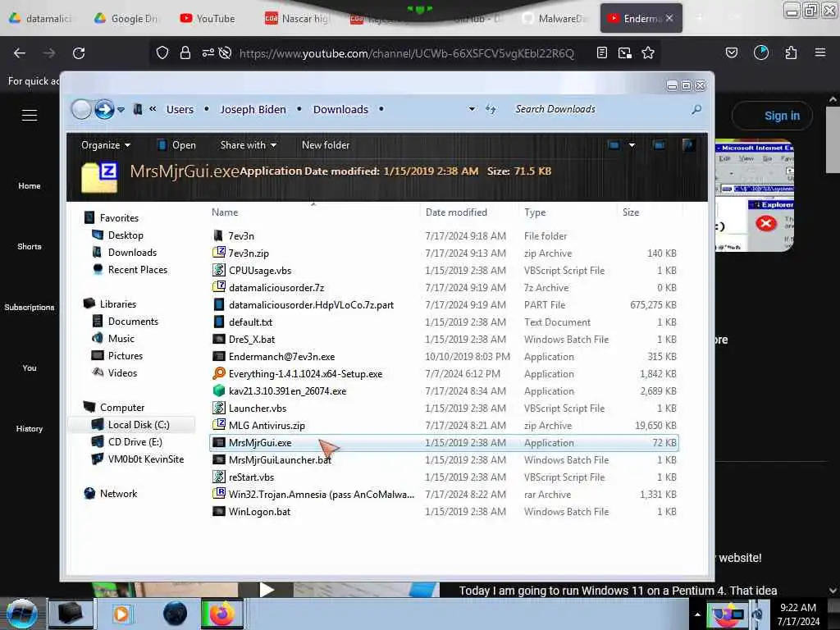This screenshot has width=840, height=630.
Task: Click the Open toolbar button
Action: 177,145
